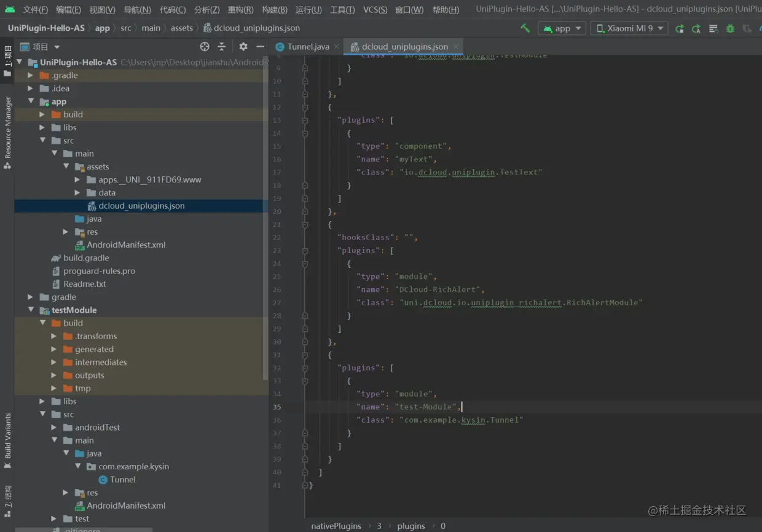Click line 35 in the editor

(533, 407)
